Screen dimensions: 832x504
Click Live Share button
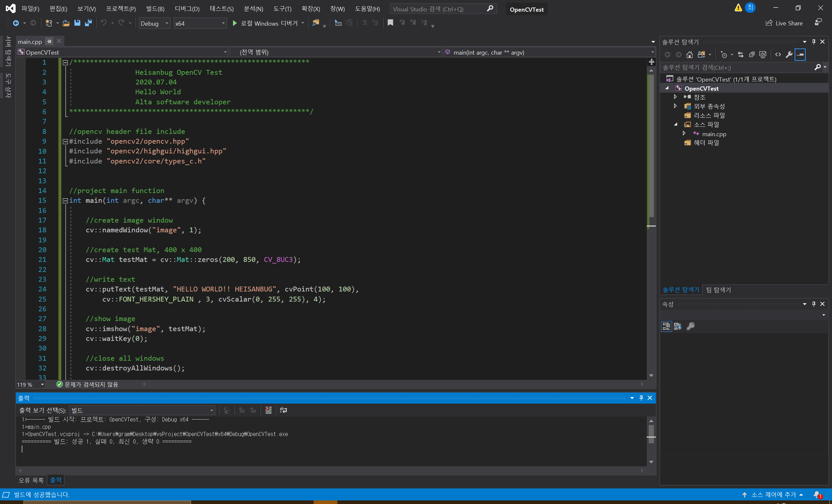(x=784, y=23)
